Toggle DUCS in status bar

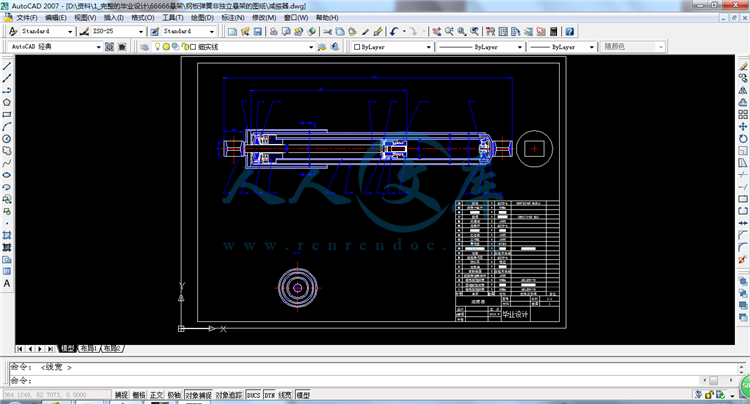tap(253, 395)
